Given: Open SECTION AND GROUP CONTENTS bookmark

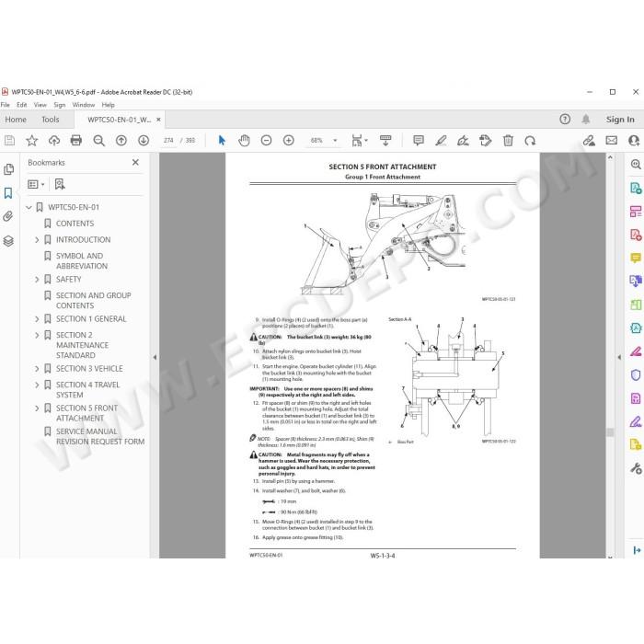Looking at the screenshot, I should (93, 300).
